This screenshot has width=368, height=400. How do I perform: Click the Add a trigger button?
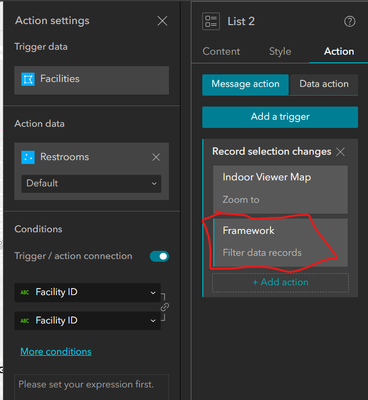point(280,117)
